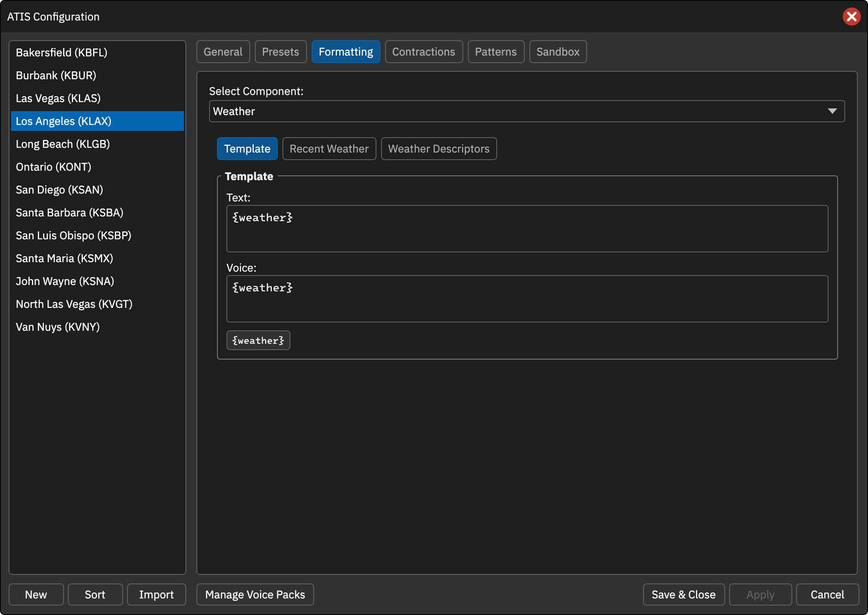The height and width of the screenshot is (615, 868).
Task: Open the Presets tab
Action: pos(281,52)
